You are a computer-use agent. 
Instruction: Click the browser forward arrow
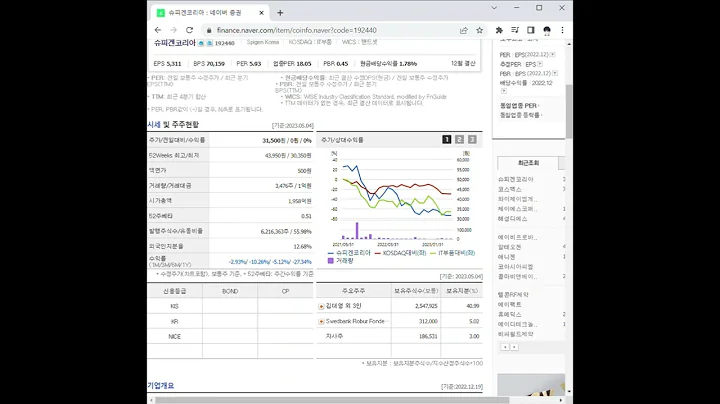[x=174, y=30]
